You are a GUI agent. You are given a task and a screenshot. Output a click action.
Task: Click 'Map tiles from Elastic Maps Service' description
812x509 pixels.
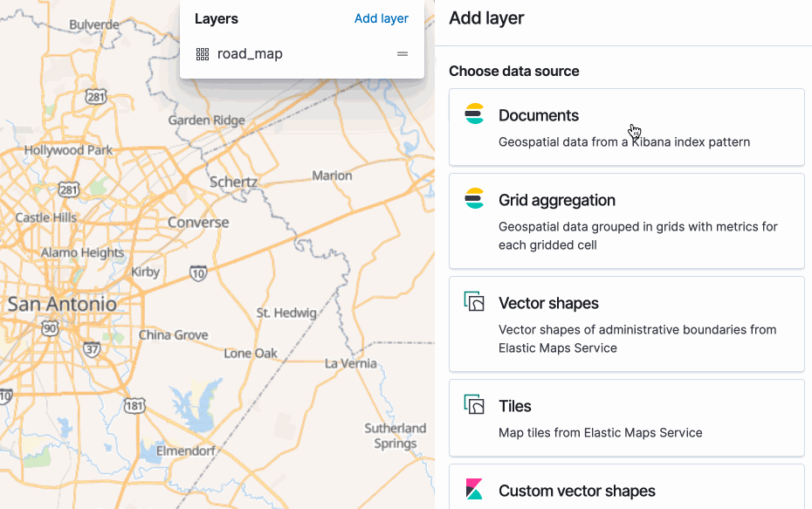click(x=600, y=433)
